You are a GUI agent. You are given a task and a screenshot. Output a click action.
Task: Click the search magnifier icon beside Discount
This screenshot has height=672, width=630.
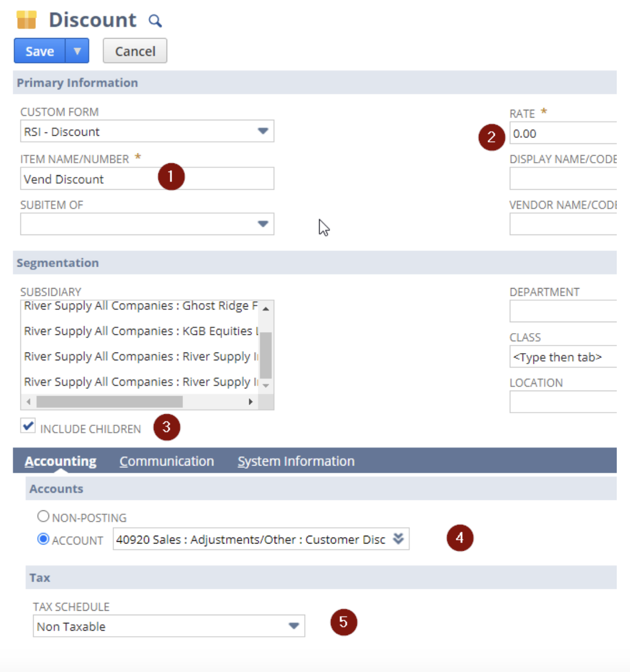click(155, 21)
